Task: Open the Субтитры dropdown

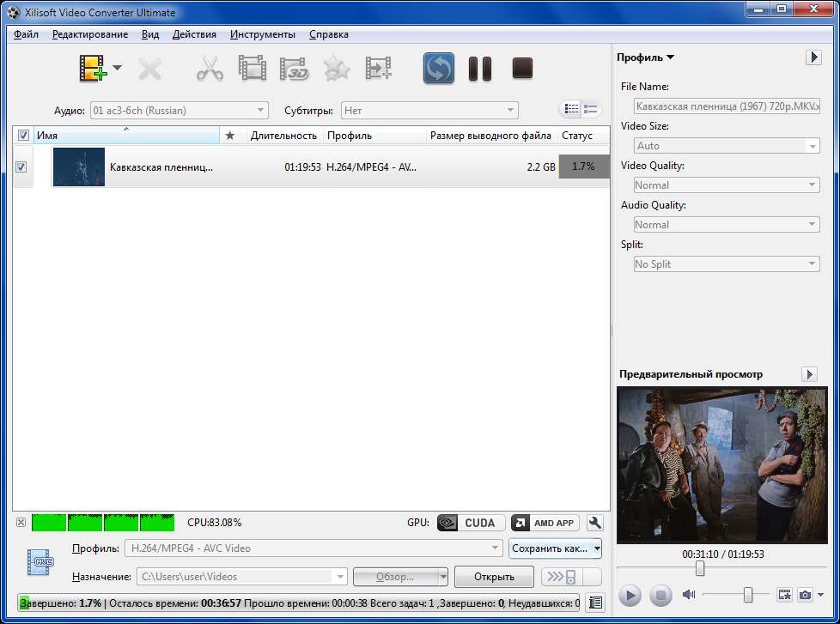Action: click(x=429, y=110)
